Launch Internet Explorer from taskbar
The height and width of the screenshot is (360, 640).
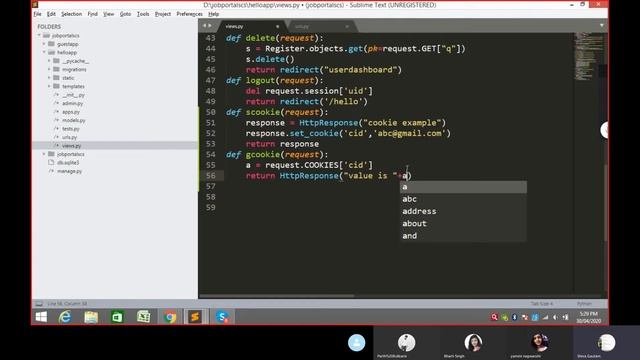point(65,317)
